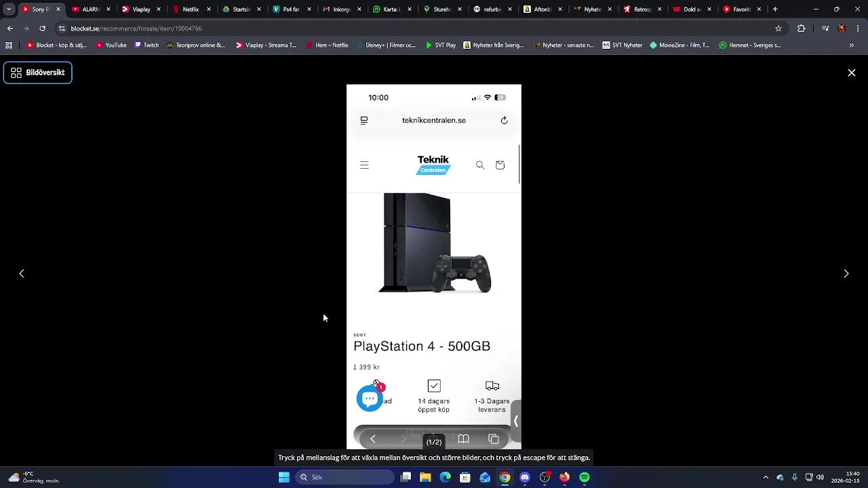Open the Chrome apps grid shortcut
868x488 pixels.
pos(9,45)
